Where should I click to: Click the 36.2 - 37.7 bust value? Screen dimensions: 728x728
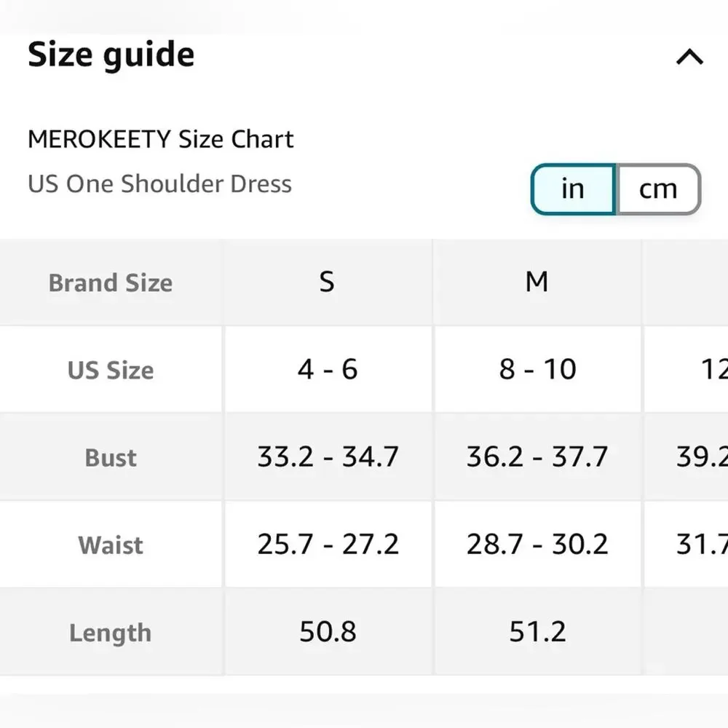click(x=537, y=457)
